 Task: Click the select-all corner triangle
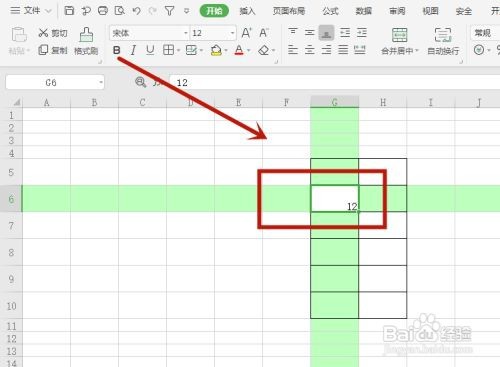pyautogui.click(x=16, y=102)
